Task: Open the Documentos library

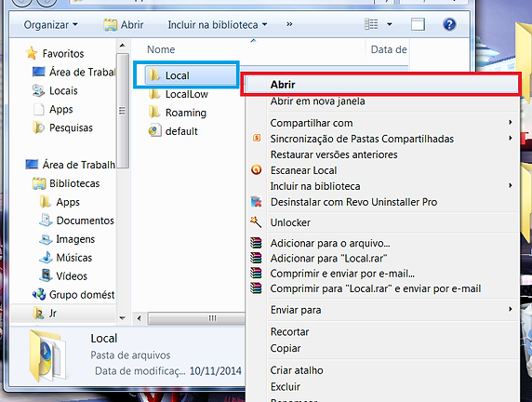Action: click(x=76, y=221)
